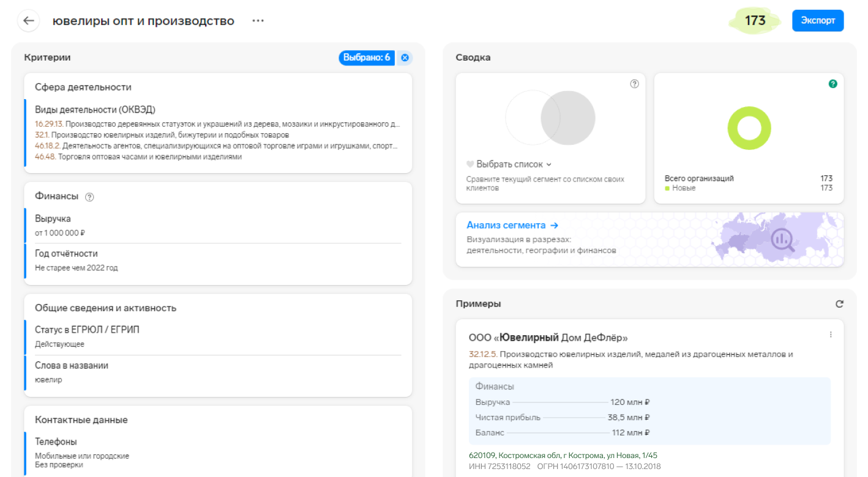
Task: Expand the Выбрать список dropdown
Action: (x=509, y=164)
